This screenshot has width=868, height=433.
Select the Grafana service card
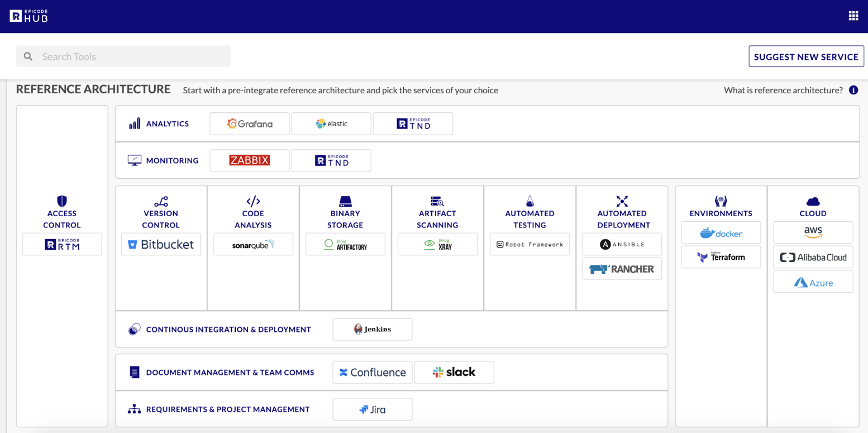[249, 123]
